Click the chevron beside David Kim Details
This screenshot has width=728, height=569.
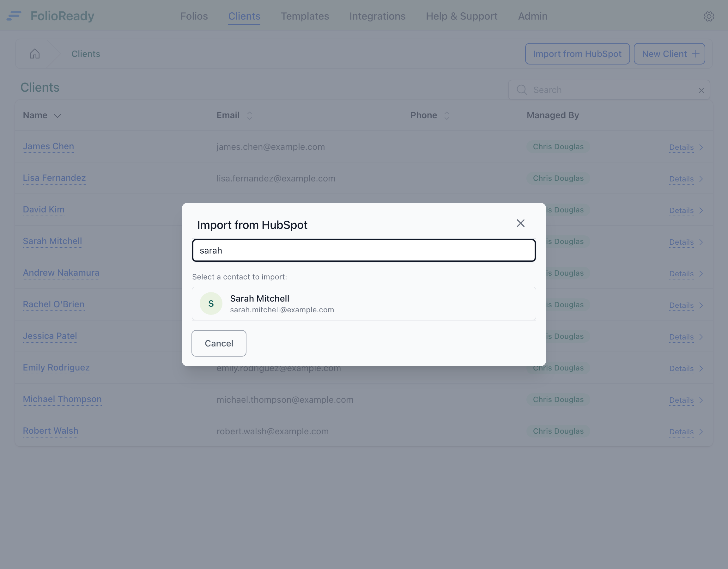[701, 211]
